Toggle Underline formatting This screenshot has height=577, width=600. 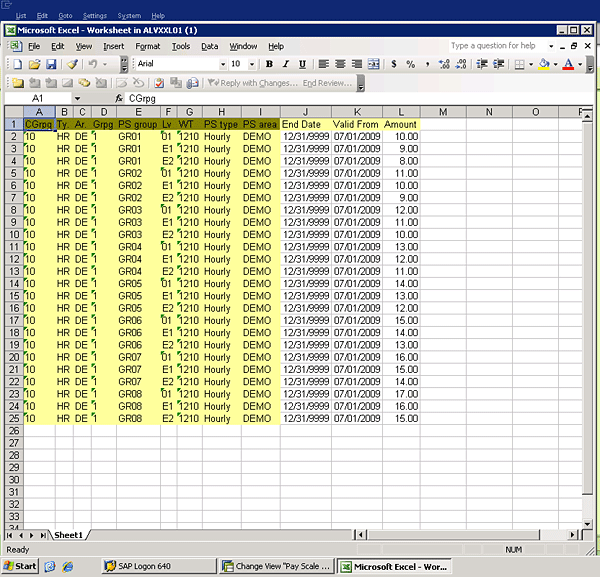(x=301, y=64)
